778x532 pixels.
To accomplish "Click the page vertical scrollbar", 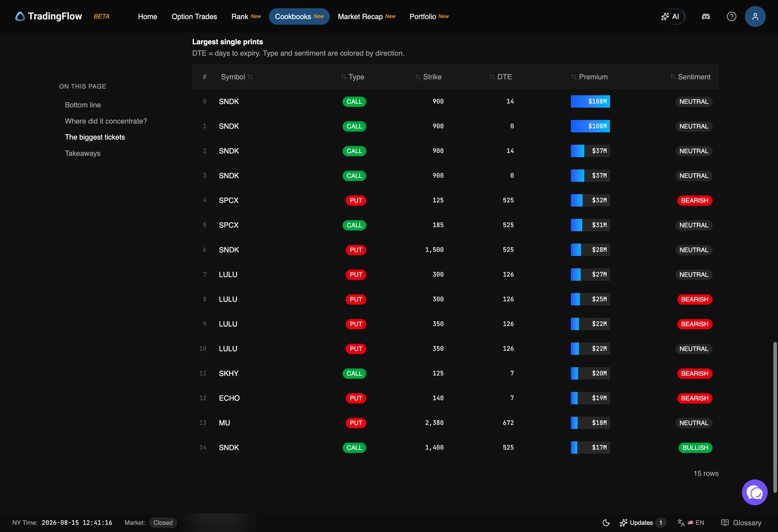I will (775, 417).
